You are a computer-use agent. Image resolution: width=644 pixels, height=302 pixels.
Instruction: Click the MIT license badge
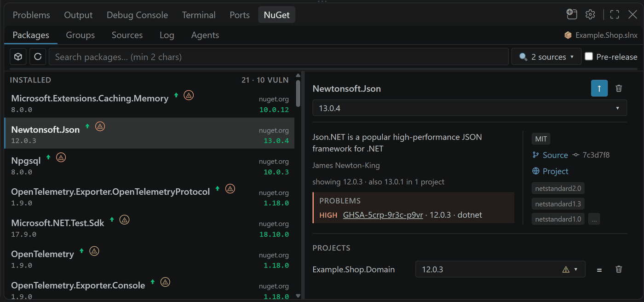pyautogui.click(x=541, y=139)
